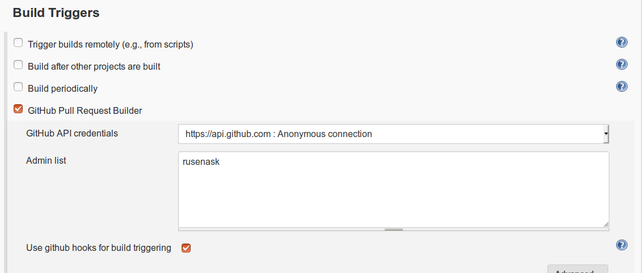
Task: Open help icon for Build periodically
Action: (x=621, y=87)
